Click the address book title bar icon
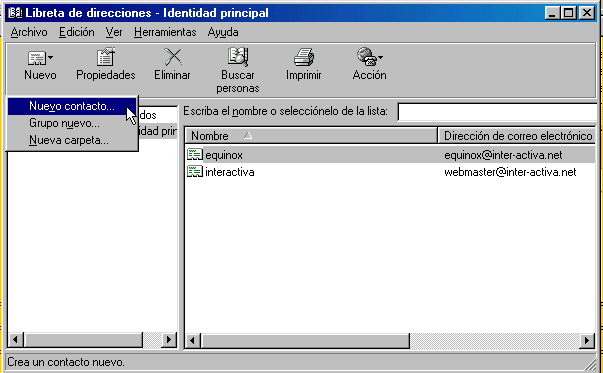This screenshot has width=603, height=373. [x=15, y=13]
